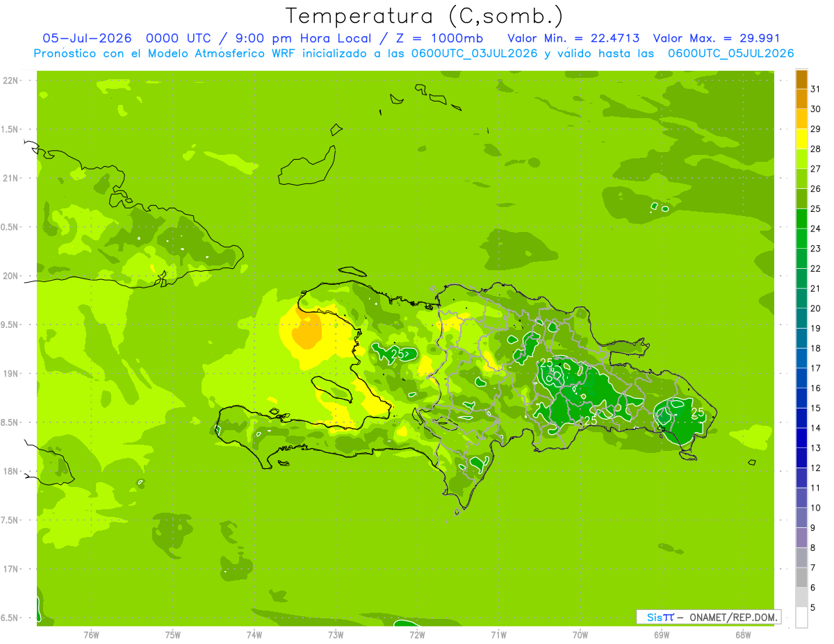
Task: Click the "71W" longitude label
Action: pyautogui.click(x=498, y=635)
